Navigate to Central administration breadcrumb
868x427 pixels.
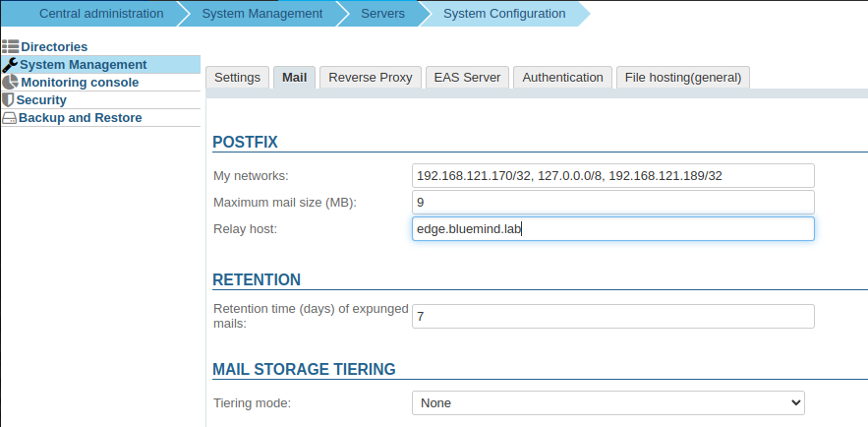101,14
